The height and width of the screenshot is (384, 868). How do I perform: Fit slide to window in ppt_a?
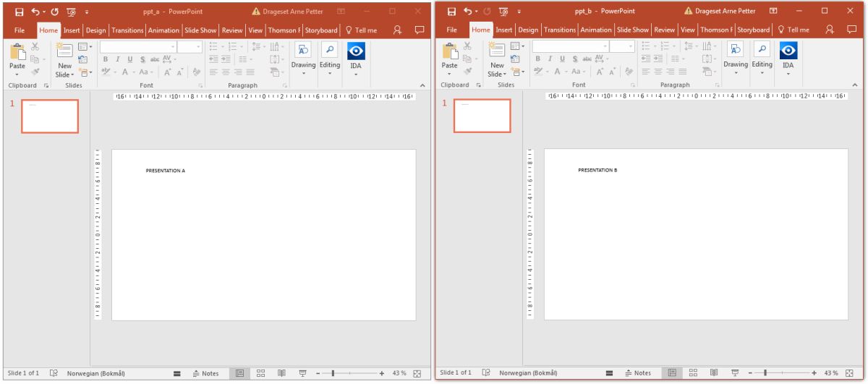(x=417, y=373)
